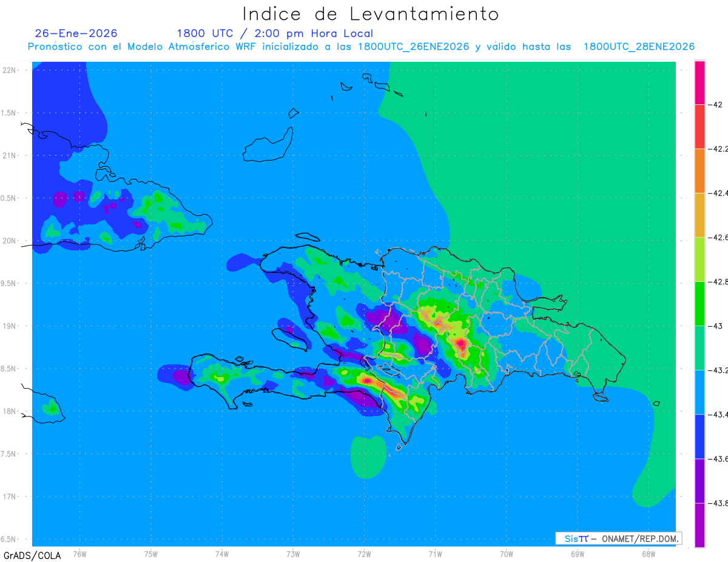This screenshot has height=562, width=728.
Task: Select the purple legend swatch below -43.8
Action: point(699,525)
